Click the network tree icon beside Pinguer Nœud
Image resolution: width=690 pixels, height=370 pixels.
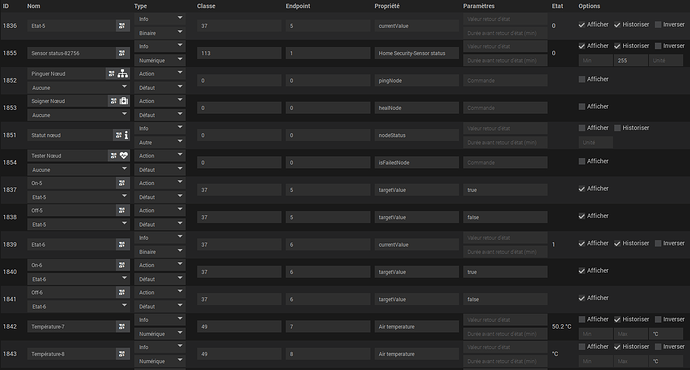pyautogui.click(x=123, y=74)
